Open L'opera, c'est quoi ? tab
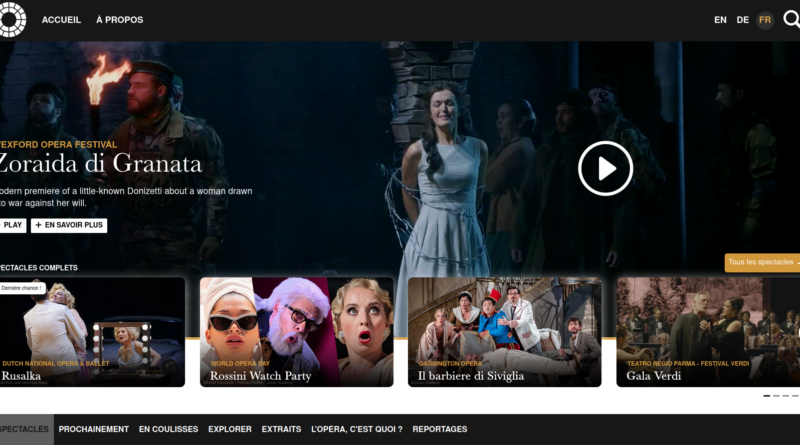The width and height of the screenshot is (800, 445). pyautogui.click(x=357, y=429)
